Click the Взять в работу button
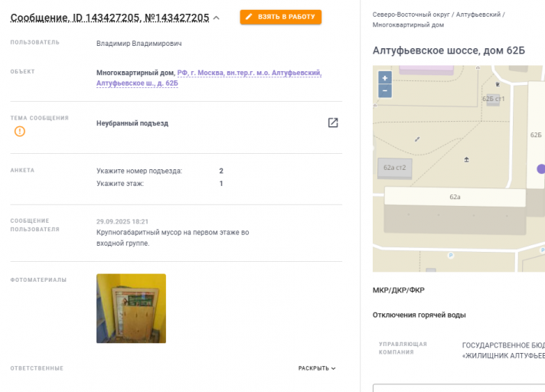 (280, 17)
